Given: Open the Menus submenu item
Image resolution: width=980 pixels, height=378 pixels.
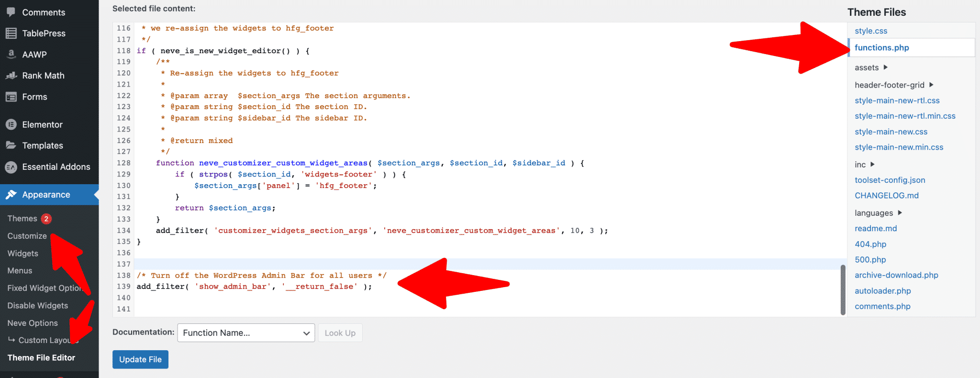Looking at the screenshot, I should (x=20, y=270).
